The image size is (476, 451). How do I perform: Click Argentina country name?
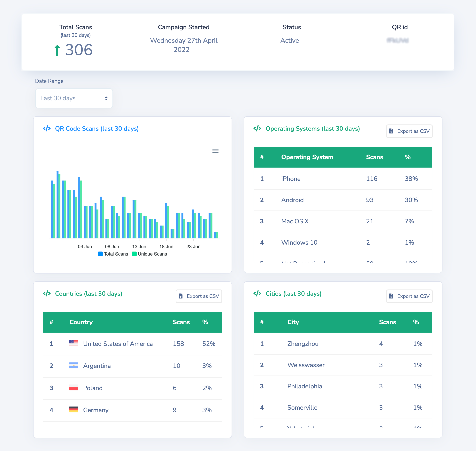[x=97, y=366]
